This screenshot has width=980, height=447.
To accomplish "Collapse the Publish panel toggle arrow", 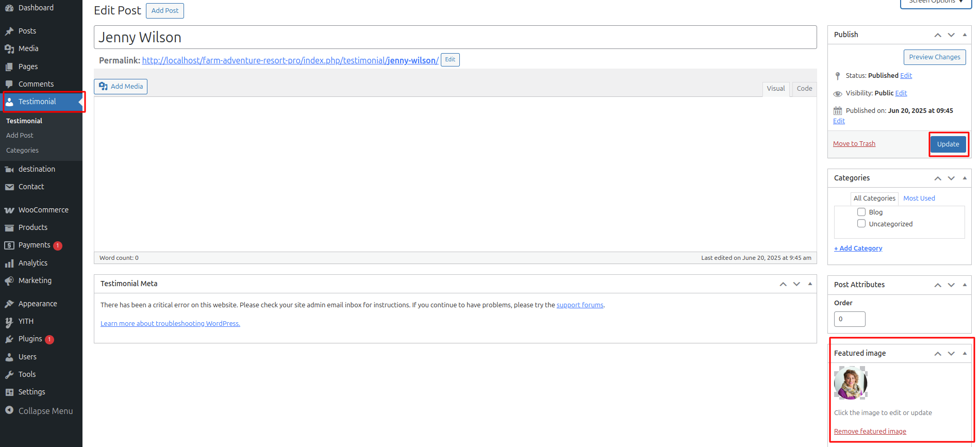I will pos(965,35).
